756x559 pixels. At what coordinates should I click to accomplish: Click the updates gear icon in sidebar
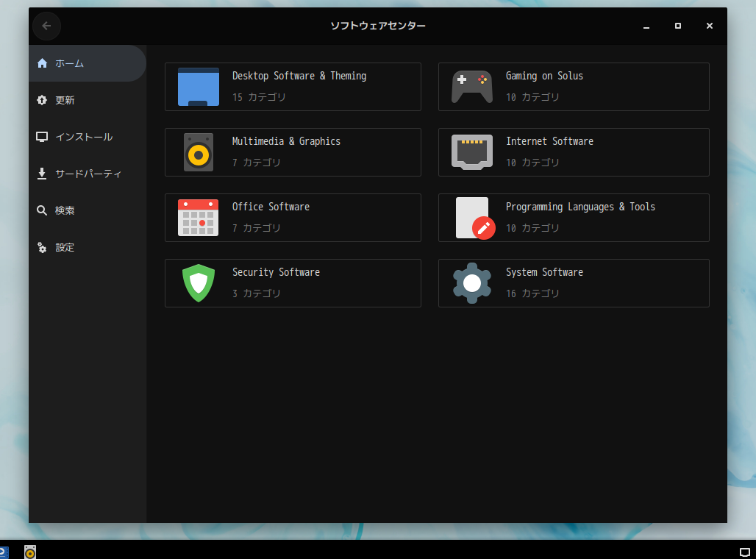42,100
